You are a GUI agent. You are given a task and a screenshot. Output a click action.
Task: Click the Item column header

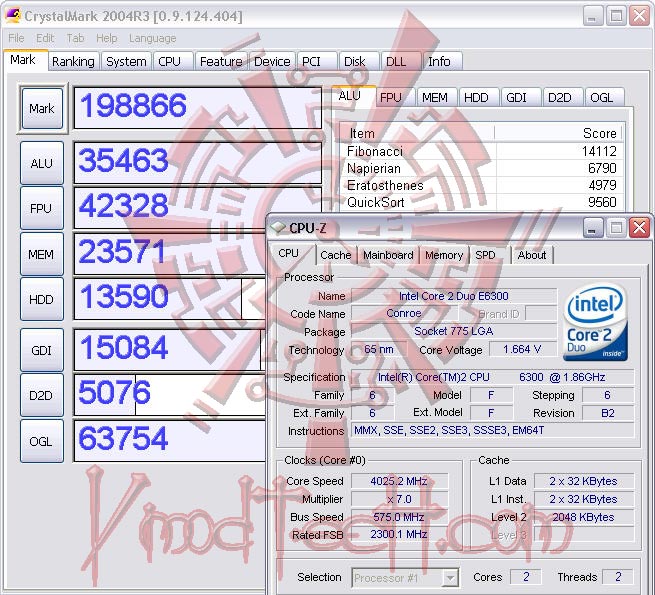[417, 133]
